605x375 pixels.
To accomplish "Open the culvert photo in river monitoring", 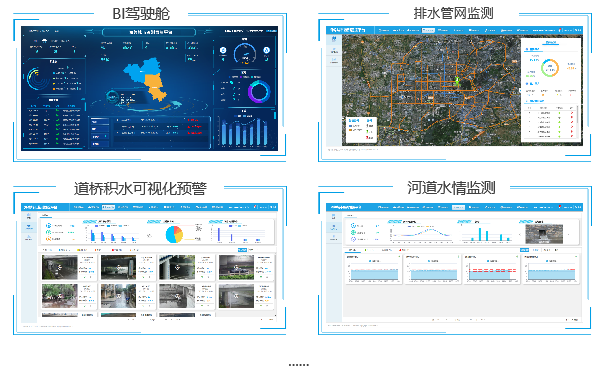I will click(544, 233).
